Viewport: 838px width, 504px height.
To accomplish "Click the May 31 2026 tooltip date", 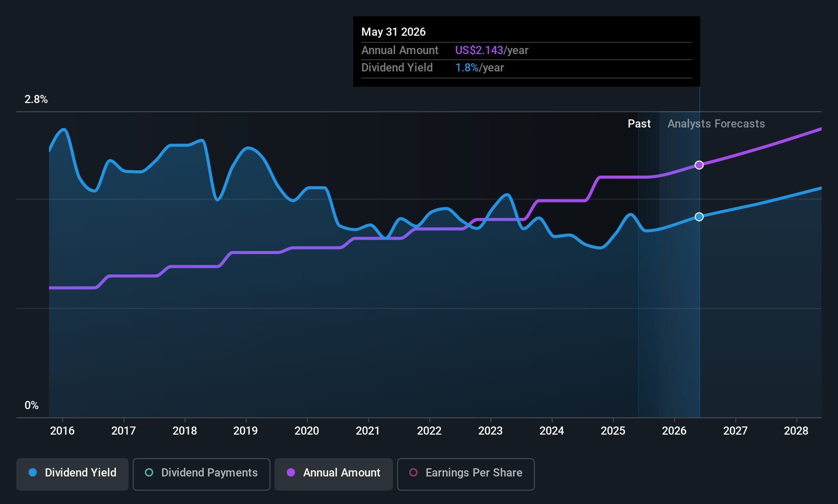I will point(393,32).
